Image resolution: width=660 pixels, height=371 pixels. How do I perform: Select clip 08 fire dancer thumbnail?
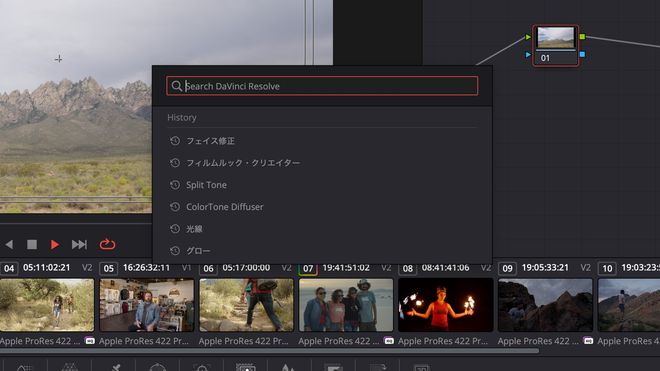pyautogui.click(x=446, y=305)
